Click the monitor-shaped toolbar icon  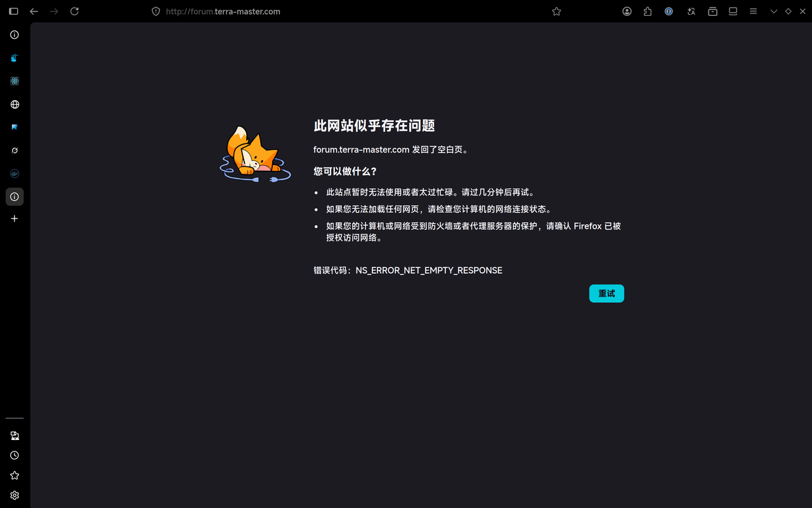733,11
